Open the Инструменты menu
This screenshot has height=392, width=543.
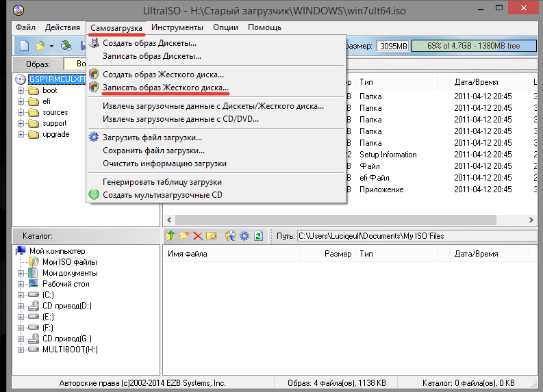tap(177, 27)
